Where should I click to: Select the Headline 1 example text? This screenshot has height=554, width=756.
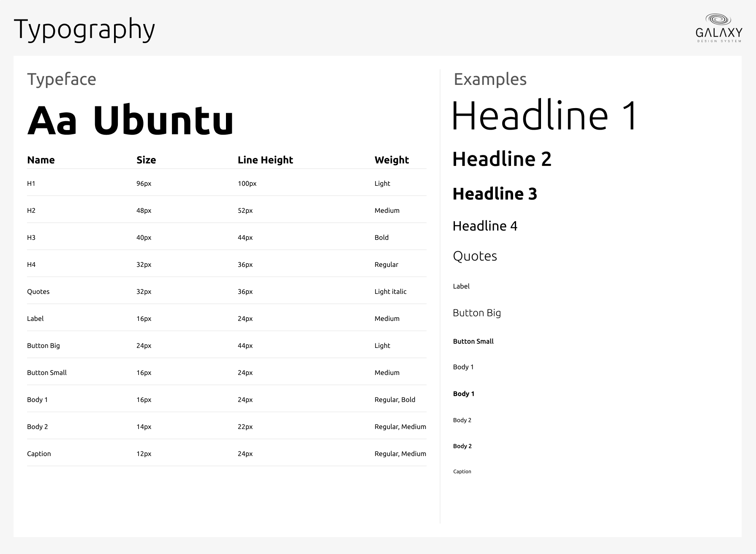[x=545, y=116]
